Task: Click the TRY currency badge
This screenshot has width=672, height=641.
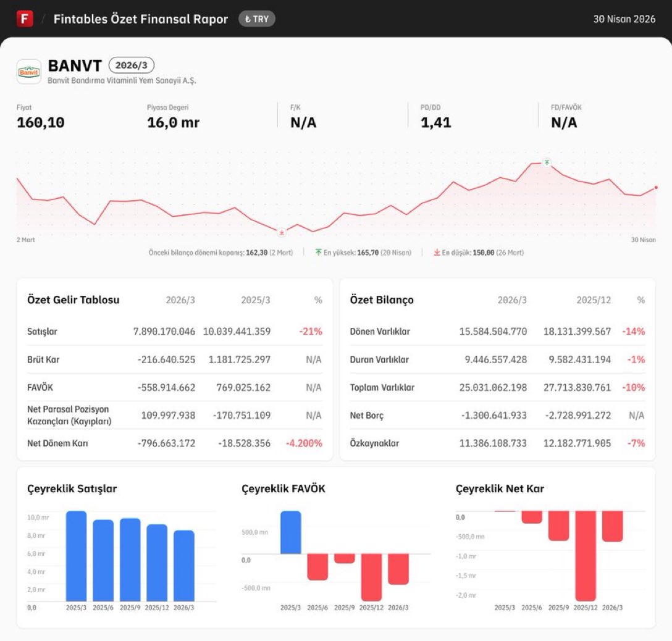Action: (257, 19)
